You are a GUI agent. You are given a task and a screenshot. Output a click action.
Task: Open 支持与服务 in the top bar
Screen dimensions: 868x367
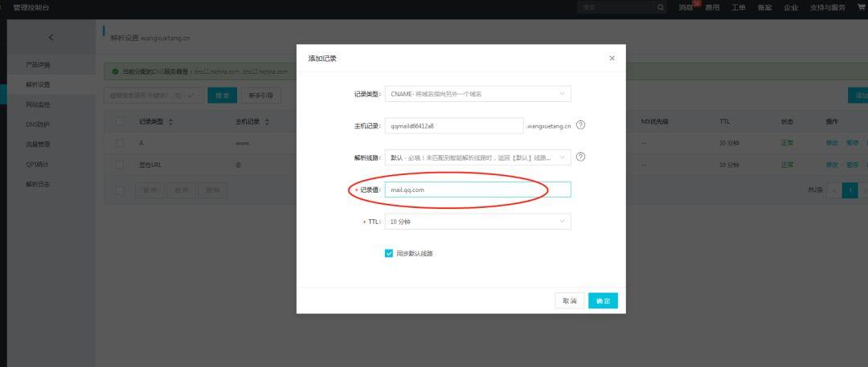pos(828,8)
